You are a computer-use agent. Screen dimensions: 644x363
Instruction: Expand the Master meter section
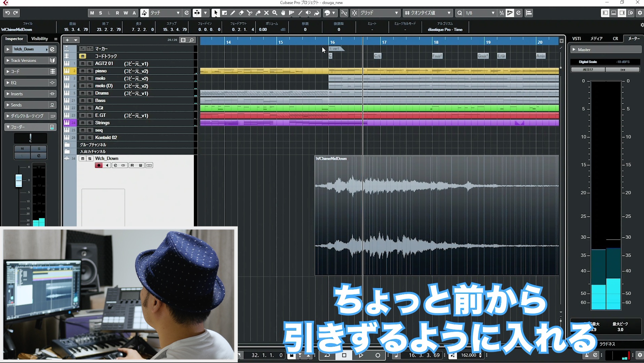(606, 50)
